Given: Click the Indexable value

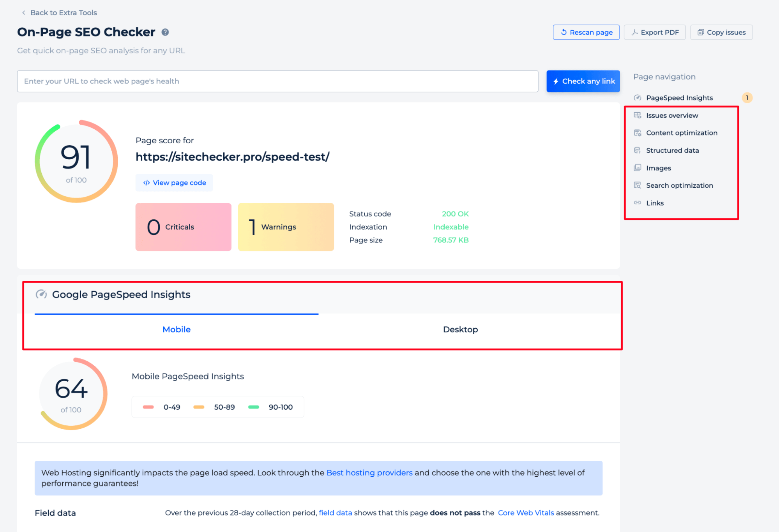Looking at the screenshot, I should pyautogui.click(x=451, y=227).
